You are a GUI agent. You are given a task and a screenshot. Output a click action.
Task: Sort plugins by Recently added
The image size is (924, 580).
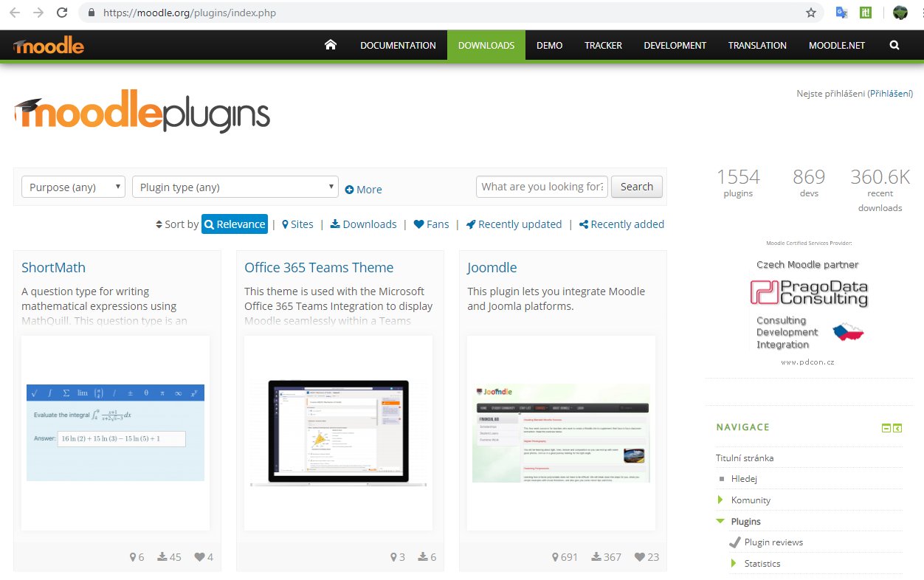tap(621, 224)
